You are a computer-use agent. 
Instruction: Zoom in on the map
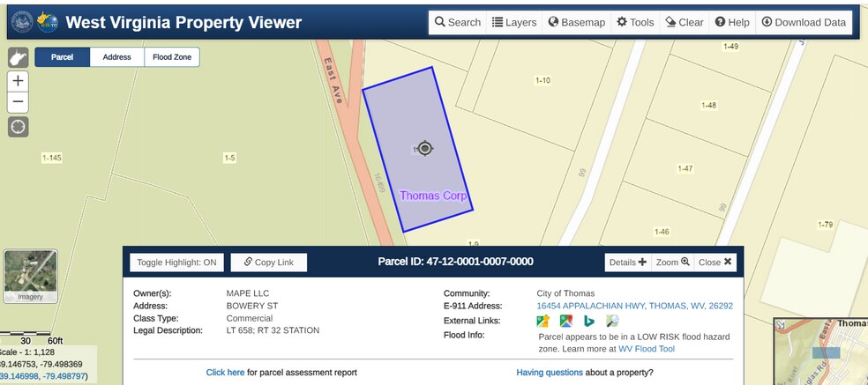click(x=18, y=81)
